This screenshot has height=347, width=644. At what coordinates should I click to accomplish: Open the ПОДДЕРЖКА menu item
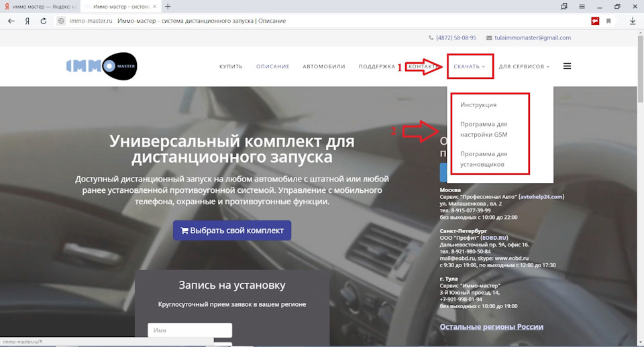[376, 66]
